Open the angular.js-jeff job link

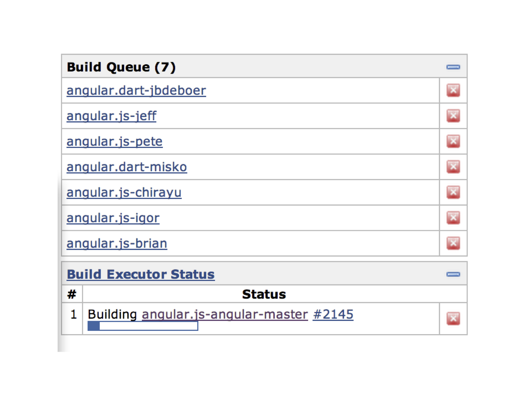pos(111,116)
